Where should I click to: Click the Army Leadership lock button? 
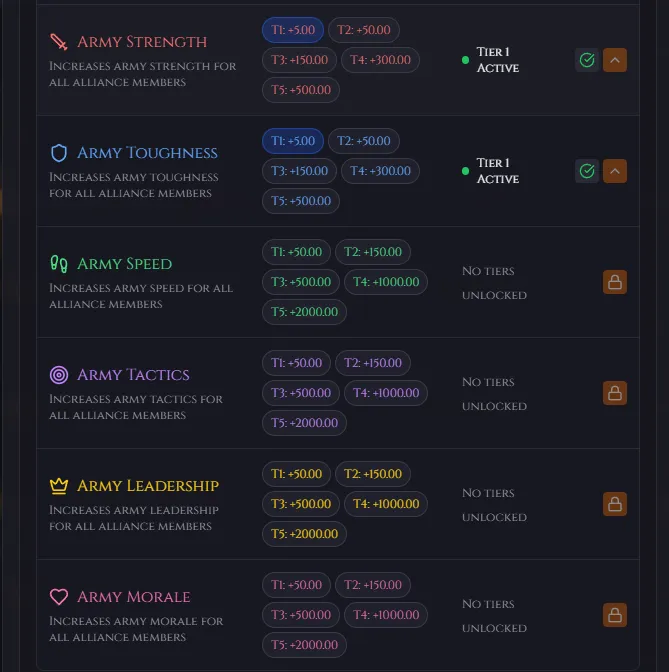[x=615, y=504]
